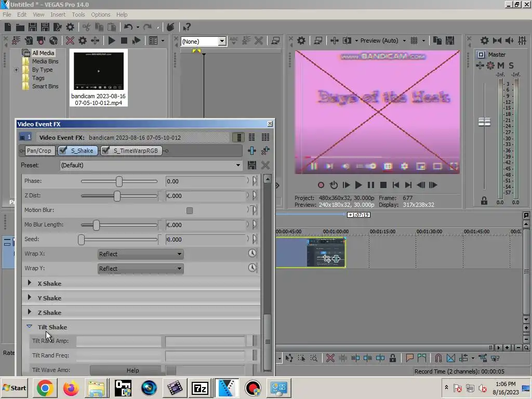Click Copy Snapshot to Clipboard icon
Image resolution: width=532 pixels, height=399 pixels.
pos(437,41)
